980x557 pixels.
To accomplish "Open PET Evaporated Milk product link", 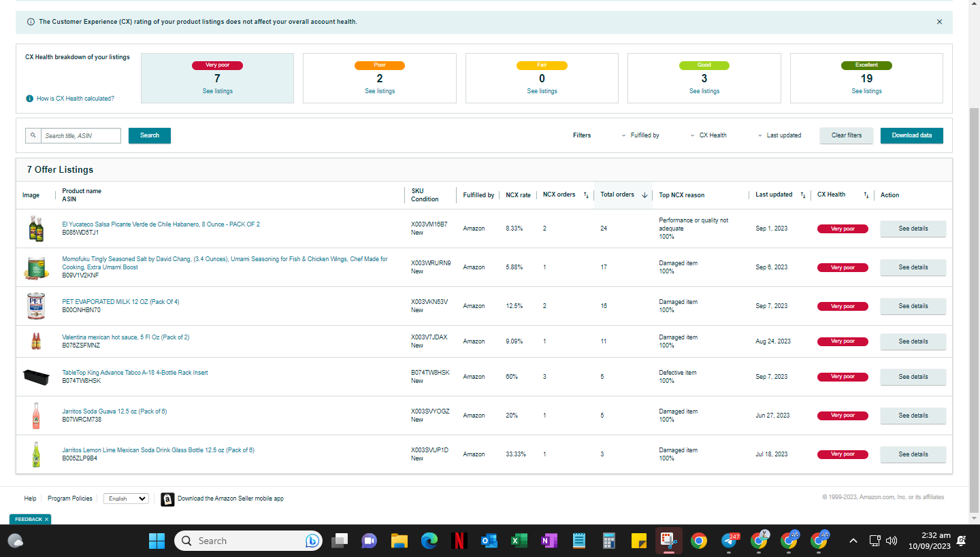I will coord(120,302).
